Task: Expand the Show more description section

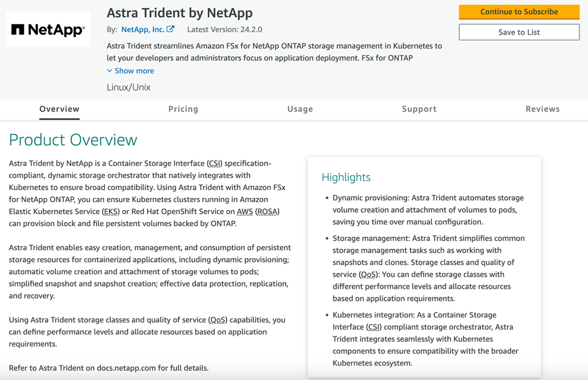Action: pos(134,71)
